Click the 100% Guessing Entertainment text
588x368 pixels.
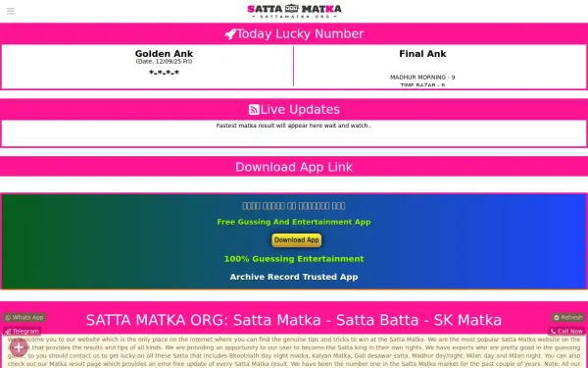click(x=294, y=259)
